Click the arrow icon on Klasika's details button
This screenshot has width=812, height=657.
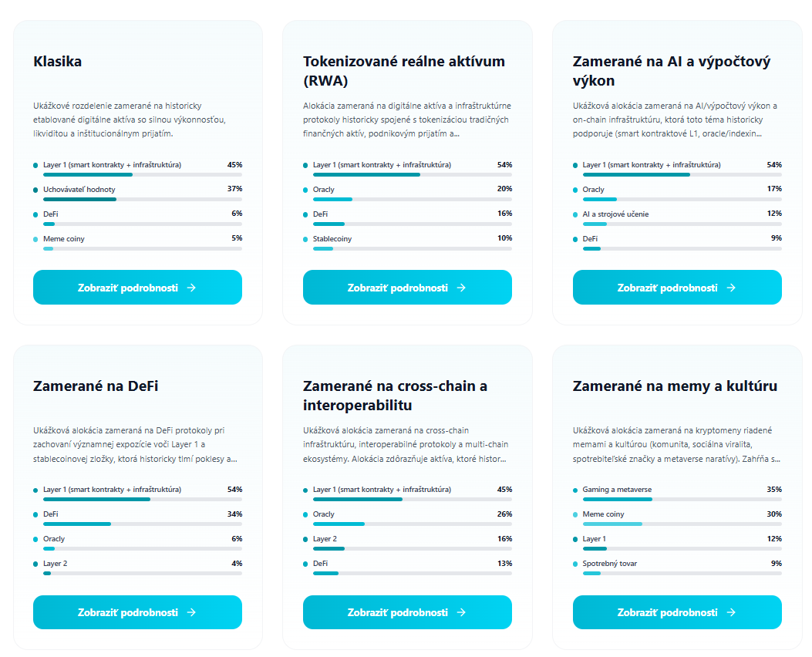point(191,288)
